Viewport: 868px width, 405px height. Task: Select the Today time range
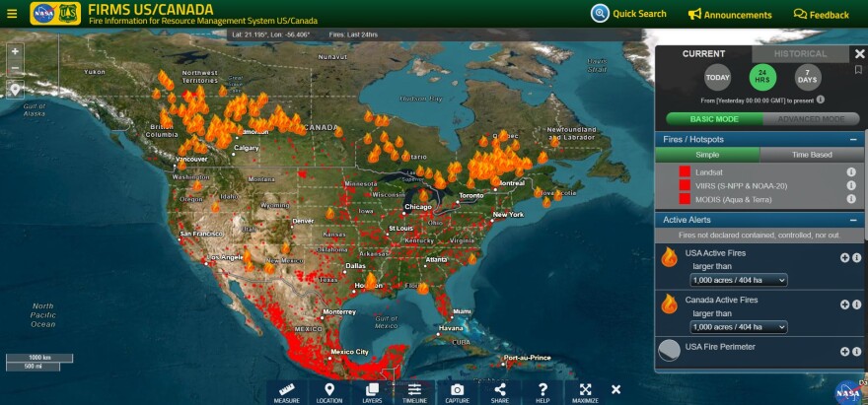pos(717,78)
